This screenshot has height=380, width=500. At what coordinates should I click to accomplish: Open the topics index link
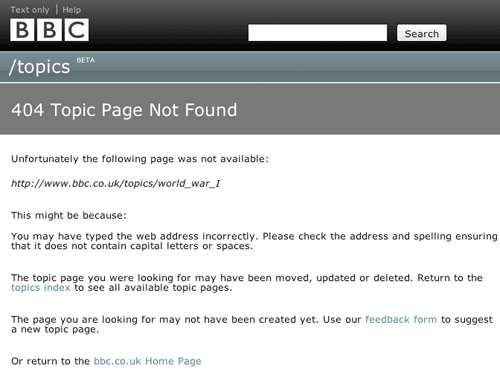click(41, 288)
